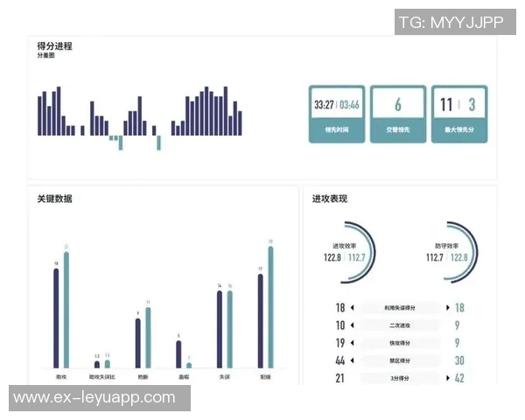This screenshot has width=525, height=420.
Task: Select the 交替领先 stat card
Action: coord(397,114)
